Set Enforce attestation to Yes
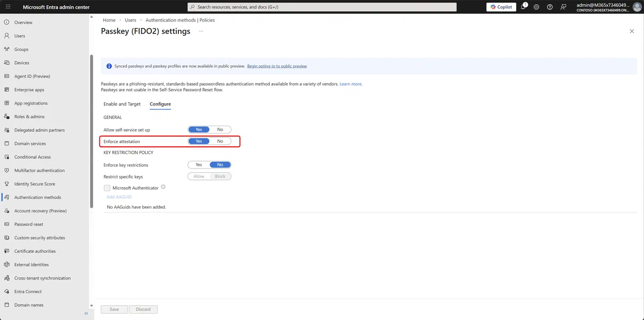 199,141
